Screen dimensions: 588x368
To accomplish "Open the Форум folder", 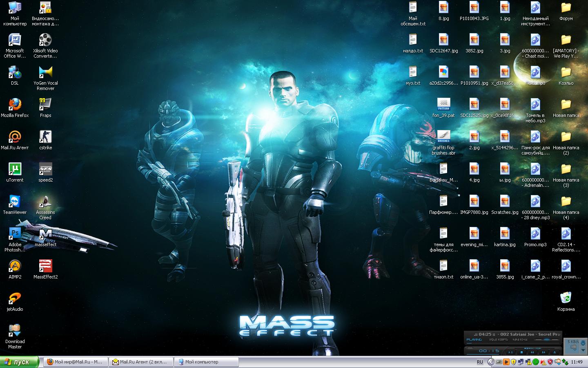I will (x=566, y=11).
